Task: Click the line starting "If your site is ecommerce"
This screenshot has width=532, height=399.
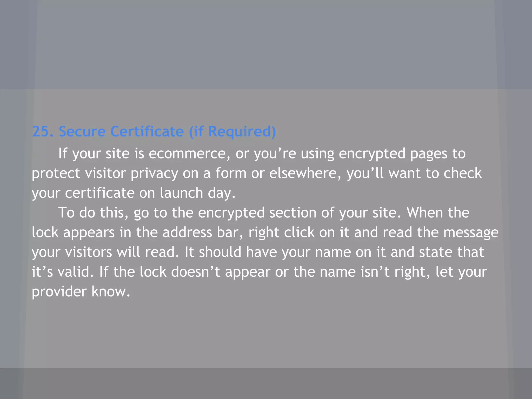Action: click(262, 154)
